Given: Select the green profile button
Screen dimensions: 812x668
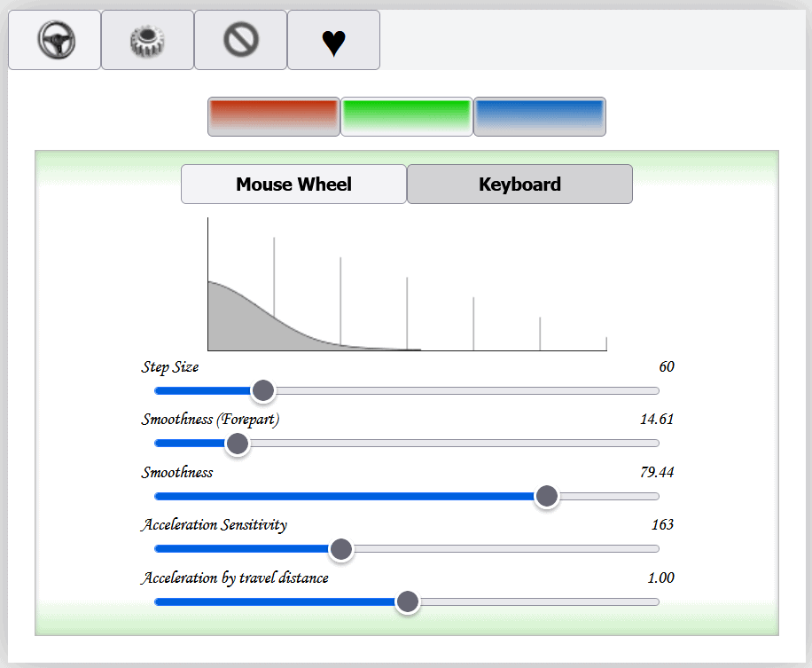Looking at the screenshot, I should 406,117.
